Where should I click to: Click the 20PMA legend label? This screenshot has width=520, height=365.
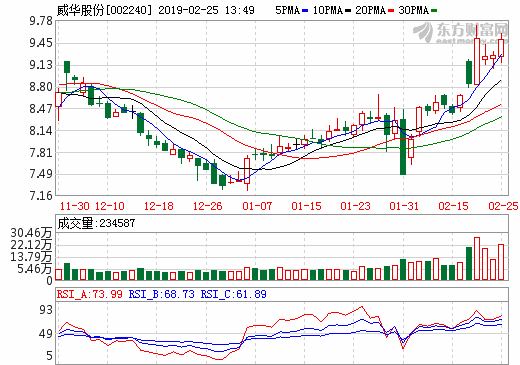coord(370,10)
